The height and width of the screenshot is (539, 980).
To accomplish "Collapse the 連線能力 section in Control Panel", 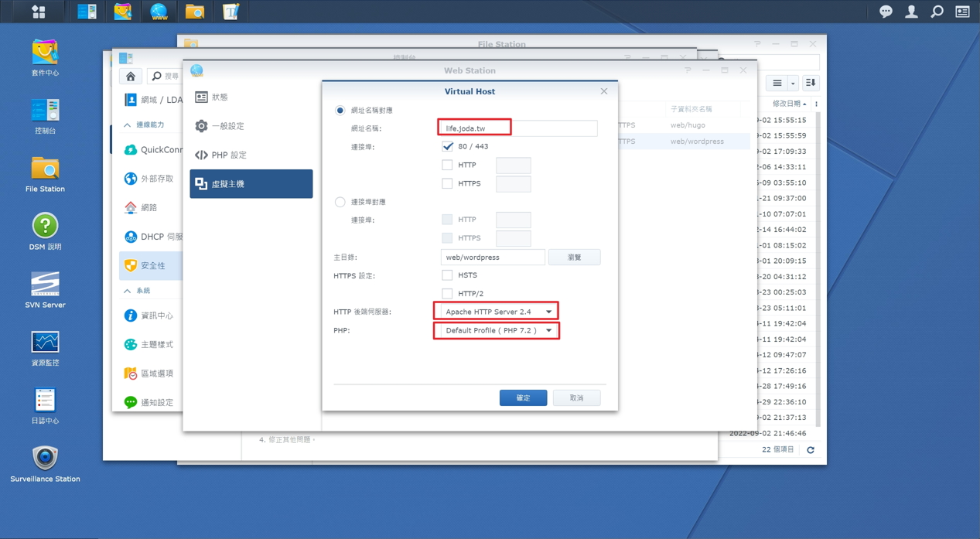I will point(128,125).
